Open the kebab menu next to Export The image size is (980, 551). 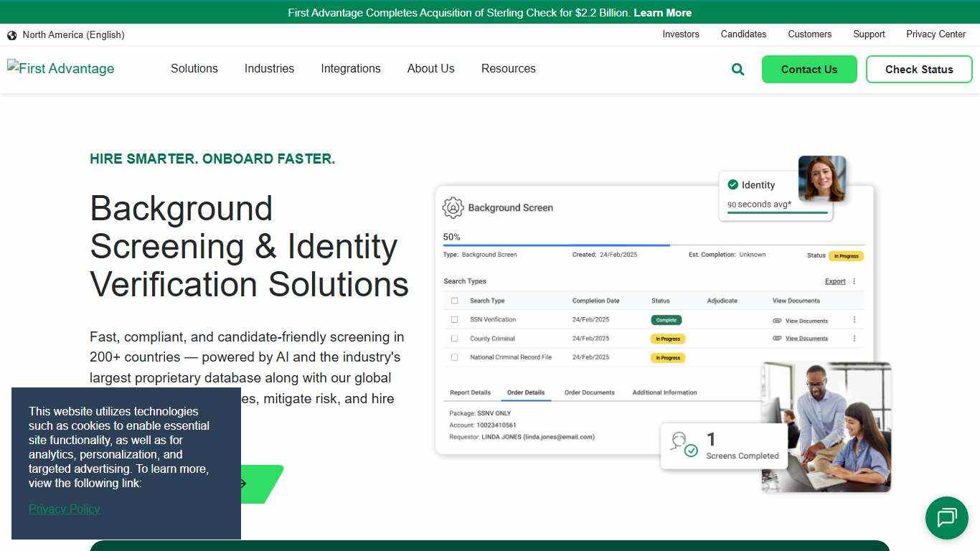point(854,281)
